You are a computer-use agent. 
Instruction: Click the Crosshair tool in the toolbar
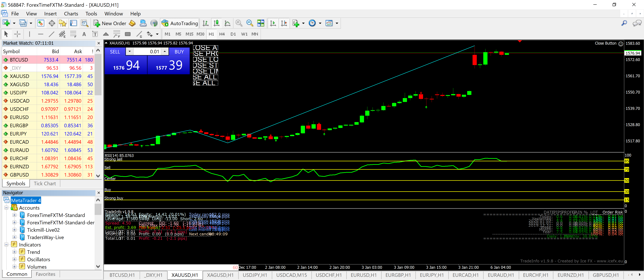click(17, 34)
